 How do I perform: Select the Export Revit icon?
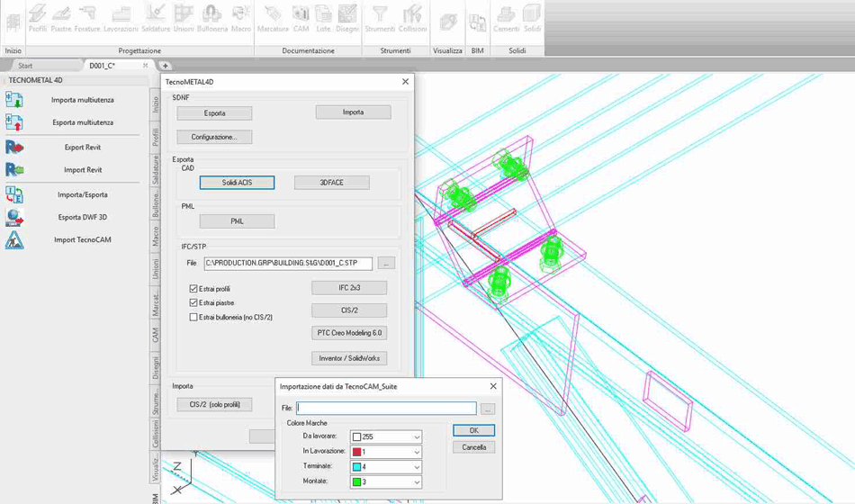(x=14, y=147)
